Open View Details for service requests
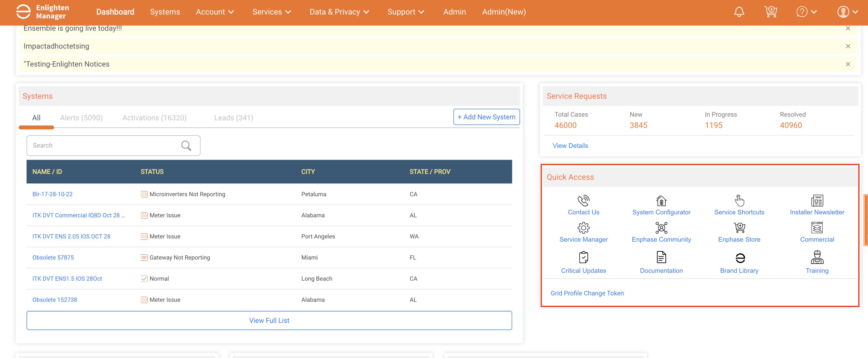 click(x=570, y=146)
